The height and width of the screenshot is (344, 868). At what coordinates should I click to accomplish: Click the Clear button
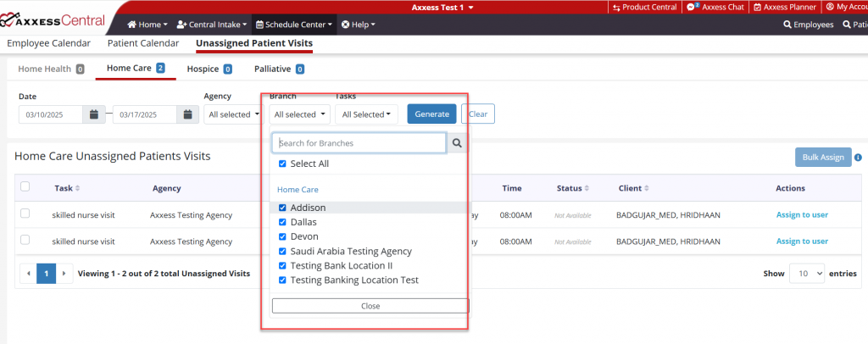[x=478, y=114]
